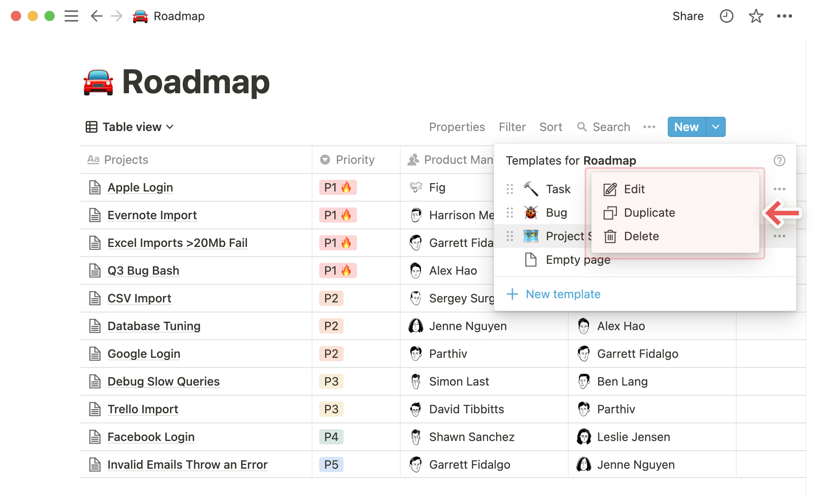Image resolution: width=819 pixels, height=504 pixels.
Task: Select the Duplicate template option
Action: coord(649,212)
